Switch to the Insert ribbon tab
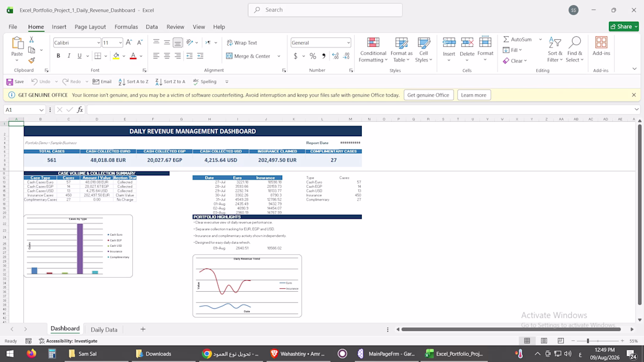Screen dimensions: 644x362 tap(59, 27)
